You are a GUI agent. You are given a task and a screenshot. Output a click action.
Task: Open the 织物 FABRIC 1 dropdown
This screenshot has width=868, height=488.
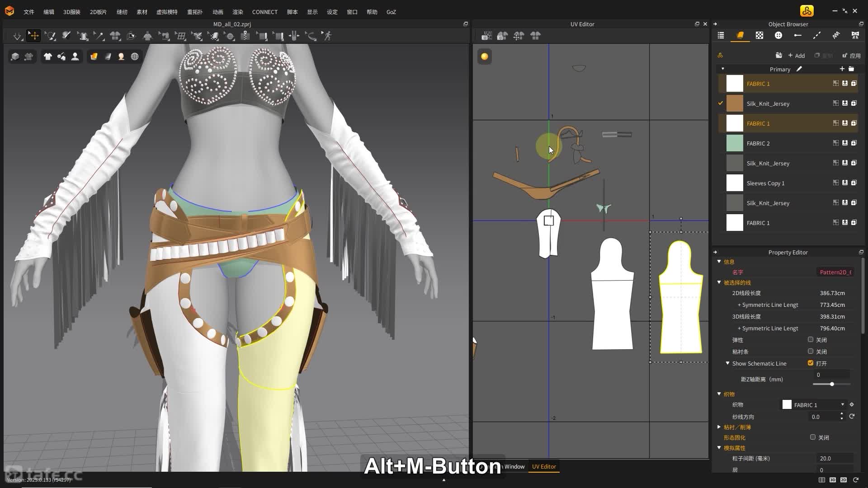[842, 405]
